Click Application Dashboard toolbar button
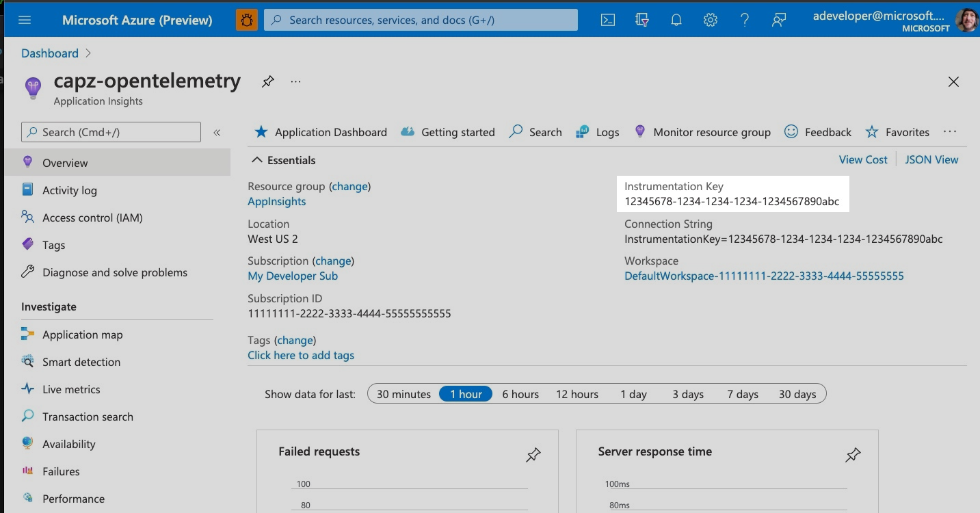 pos(320,132)
